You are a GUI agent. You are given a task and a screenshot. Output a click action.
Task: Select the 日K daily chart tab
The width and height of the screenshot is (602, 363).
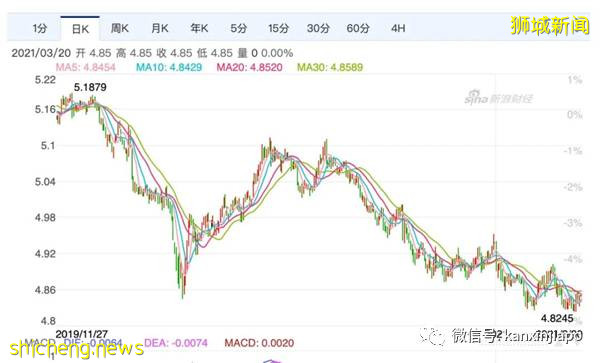tap(80, 29)
